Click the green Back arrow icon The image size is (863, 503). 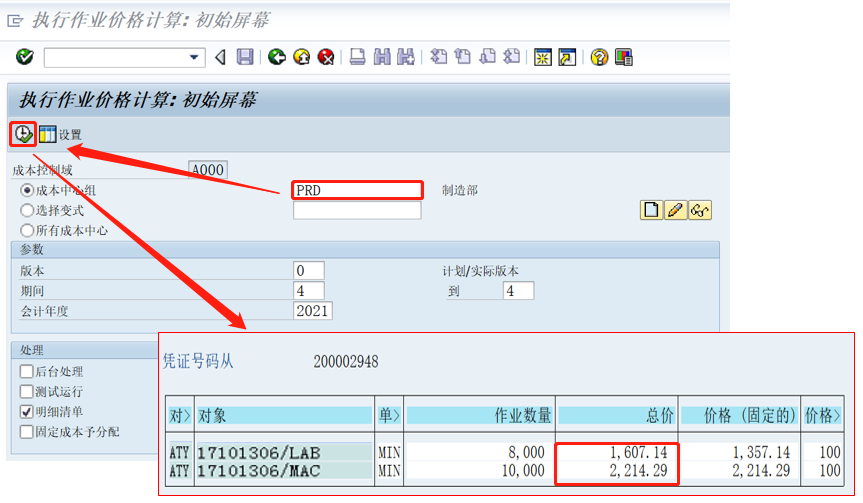point(277,57)
